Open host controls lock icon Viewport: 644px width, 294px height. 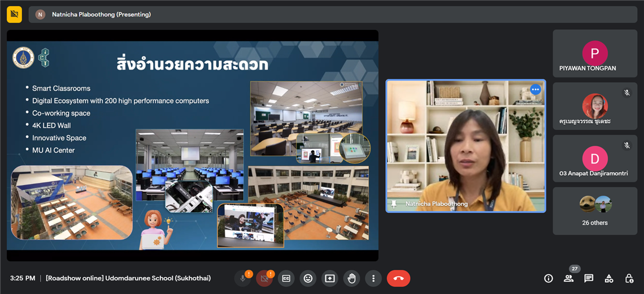click(629, 278)
